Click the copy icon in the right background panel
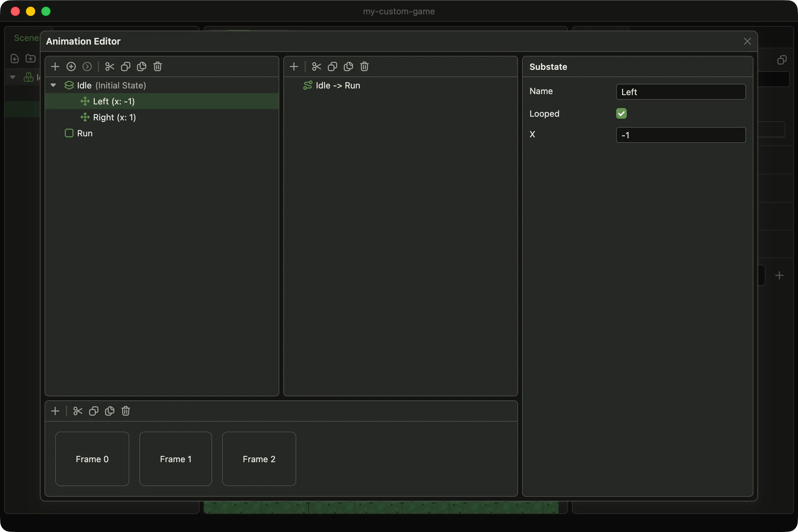Viewport: 798px width, 532px height. (x=782, y=60)
